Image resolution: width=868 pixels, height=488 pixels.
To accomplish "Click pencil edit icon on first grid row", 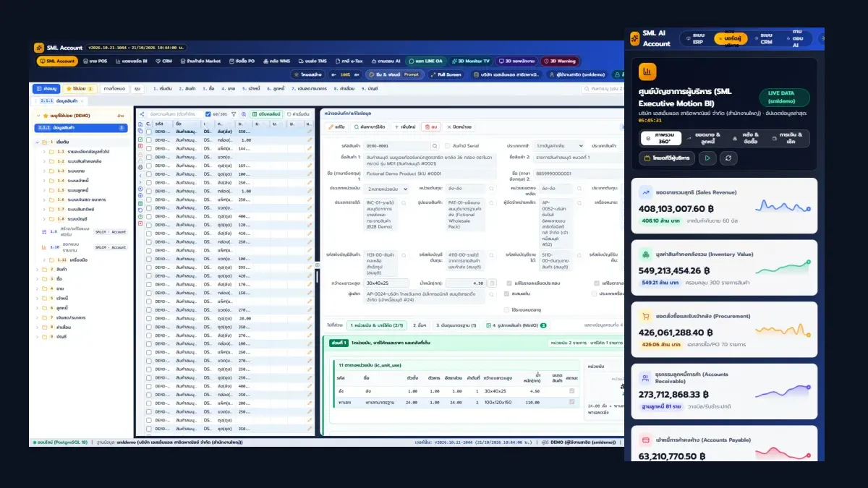I will 310,132.
